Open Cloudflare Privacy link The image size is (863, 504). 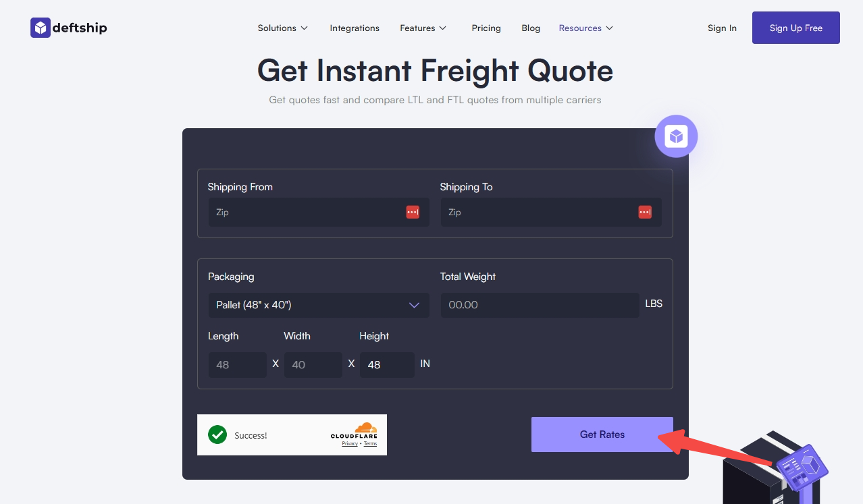(x=350, y=443)
